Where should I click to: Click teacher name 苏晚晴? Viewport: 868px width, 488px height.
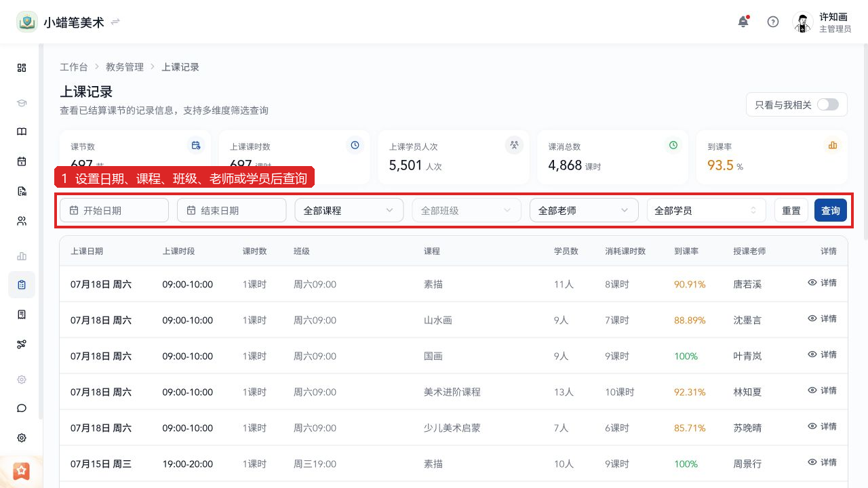(x=747, y=428)
